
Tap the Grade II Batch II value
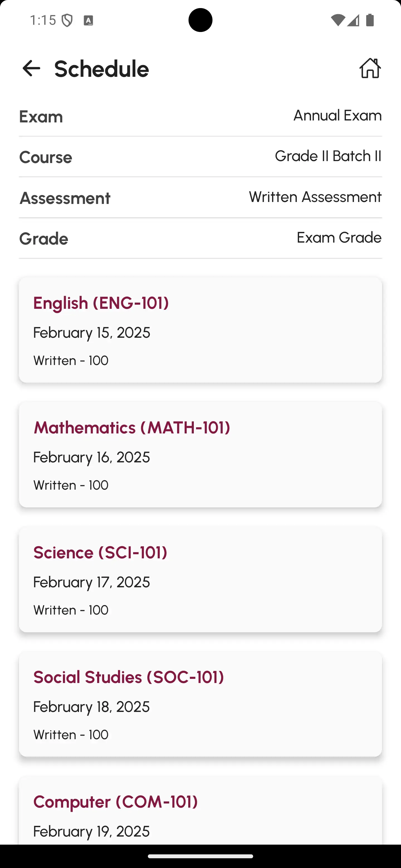click(328, 156)
